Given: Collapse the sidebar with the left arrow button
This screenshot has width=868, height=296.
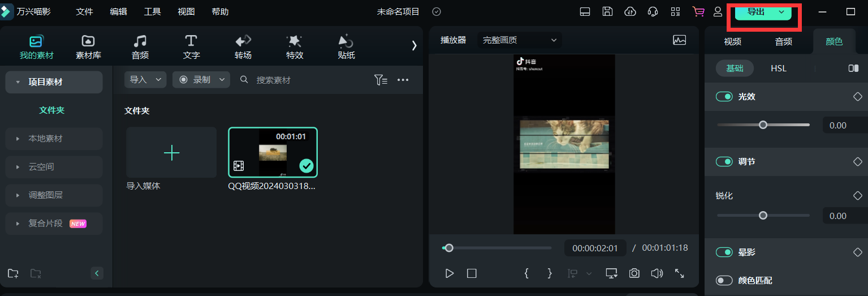Looking at the screenshot, I should pyautogui.click(x=97, y=274).
